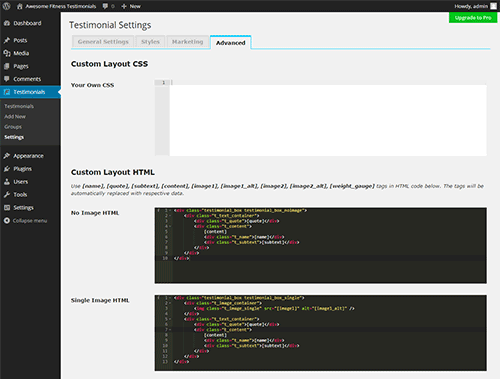500x379 pixels.
Task: Switch to the Styles tab
Action: (150, 42)
